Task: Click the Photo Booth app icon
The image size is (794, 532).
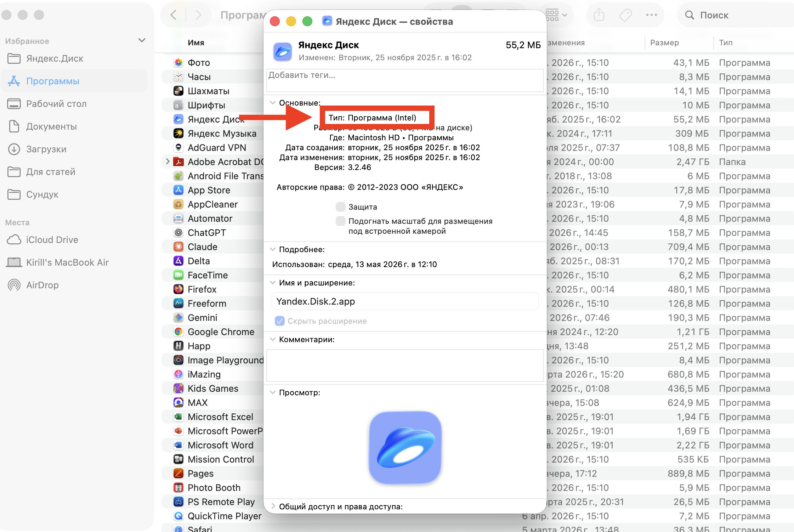Action: (x=178, y=488)
